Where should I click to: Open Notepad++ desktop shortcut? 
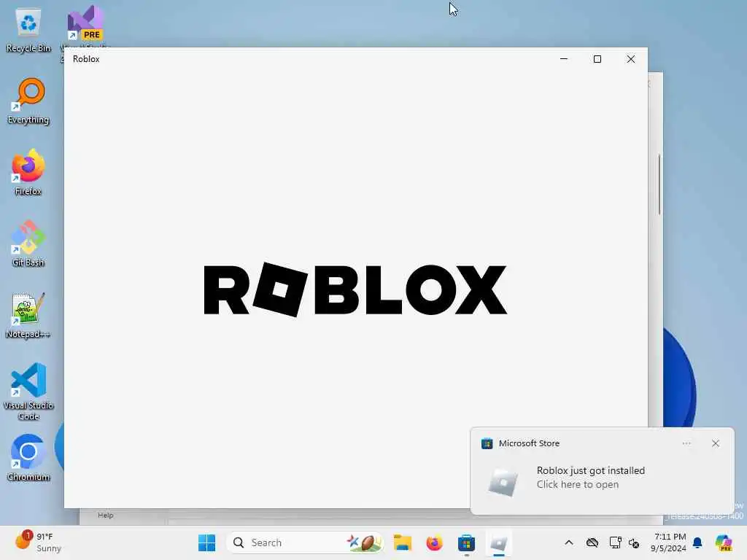[28, 315]
